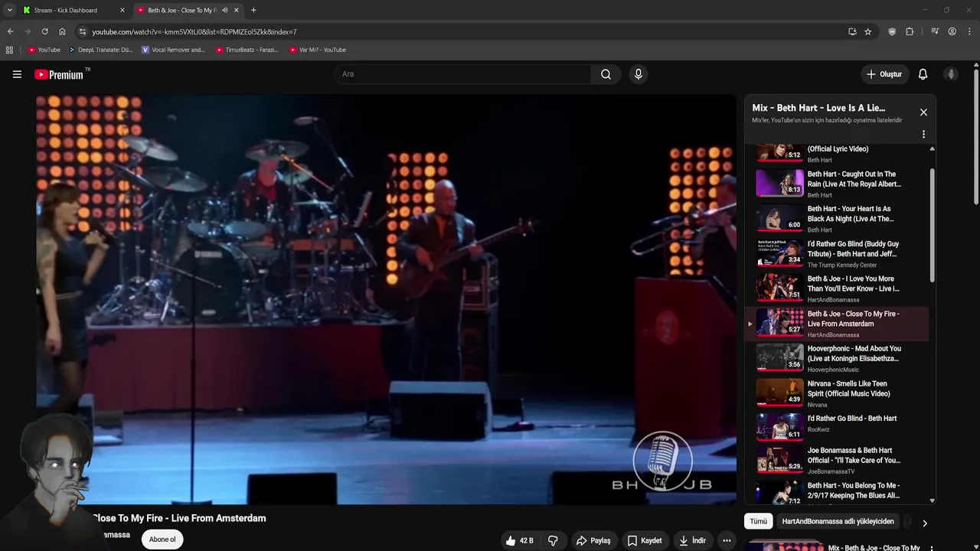Open more actions ellipsis below the video
The image size is (980, 551).
coord(727,540)
